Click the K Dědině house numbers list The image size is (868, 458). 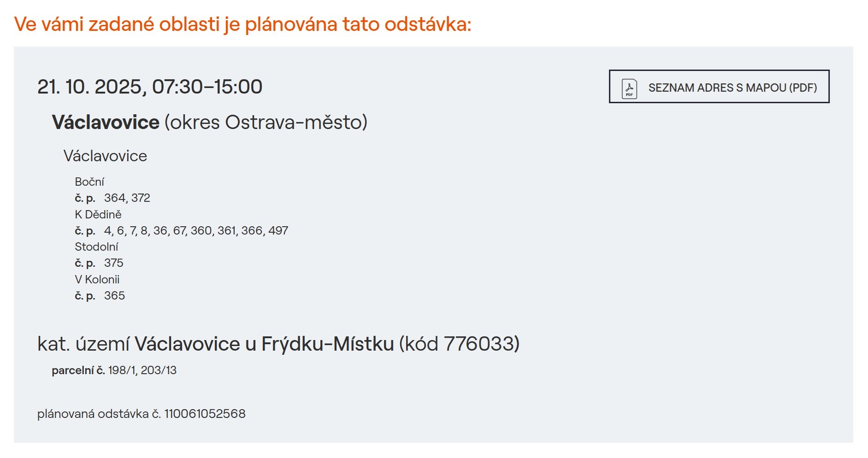196,230
